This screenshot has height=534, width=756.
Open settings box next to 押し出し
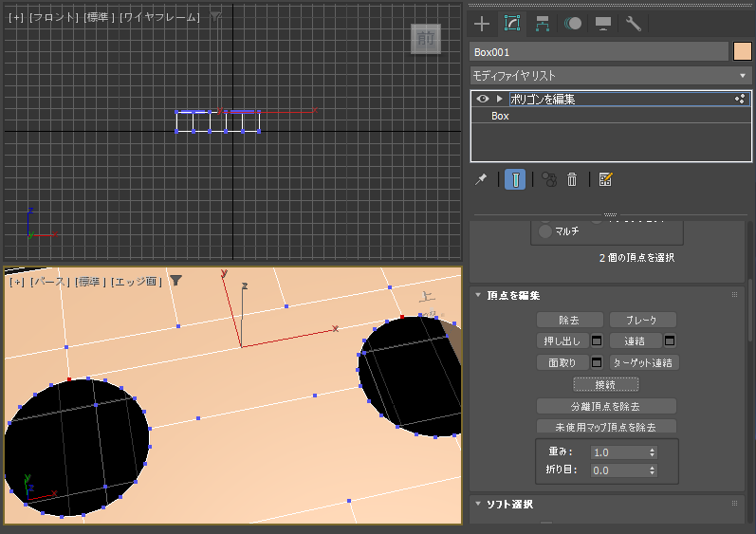click(597, 341)
